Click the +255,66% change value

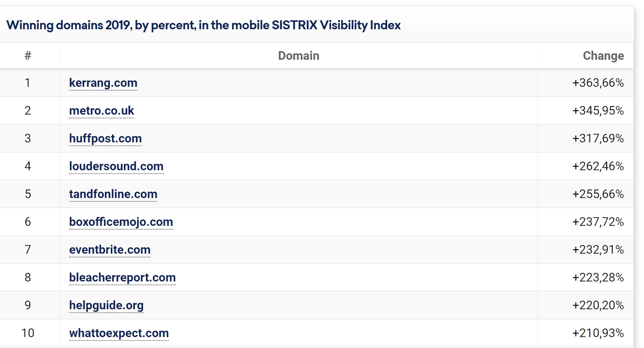click(x=598, y=194)
